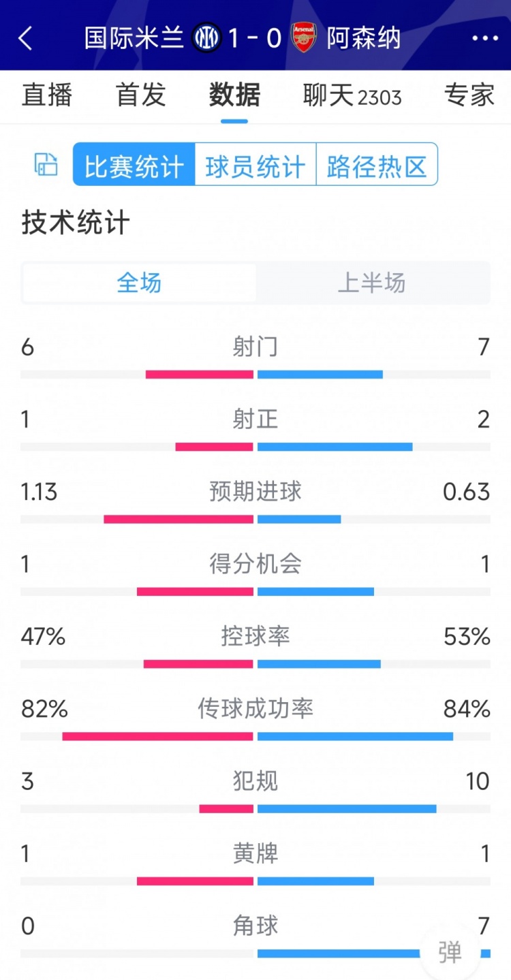Switch to the 直播 tab
Screen dimensions: 511x980
[47, 95]
